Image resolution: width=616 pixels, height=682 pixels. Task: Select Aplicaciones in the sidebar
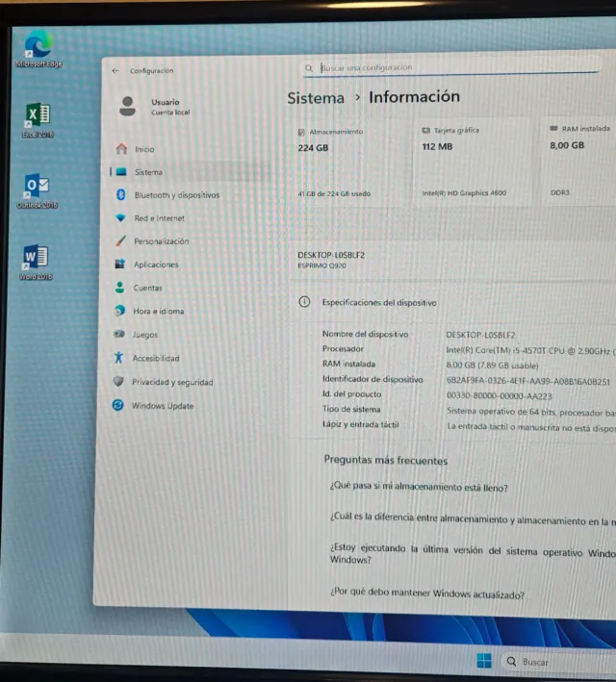tap(156, 265)
